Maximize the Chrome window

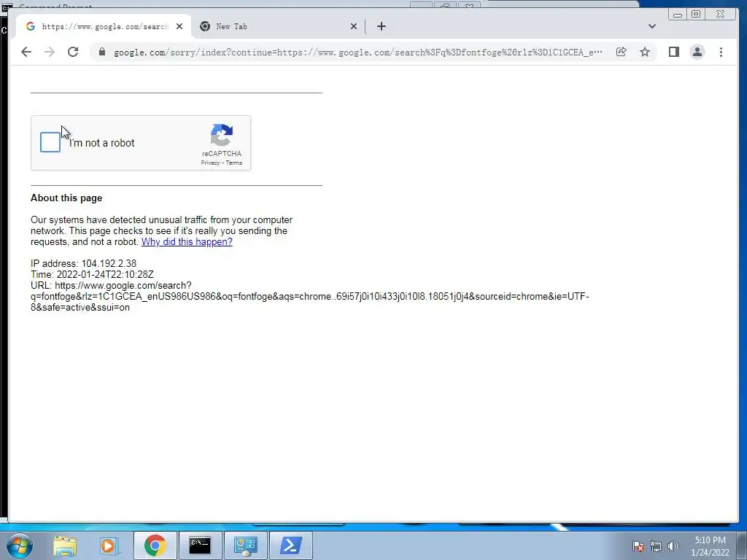tap(696, 15)
